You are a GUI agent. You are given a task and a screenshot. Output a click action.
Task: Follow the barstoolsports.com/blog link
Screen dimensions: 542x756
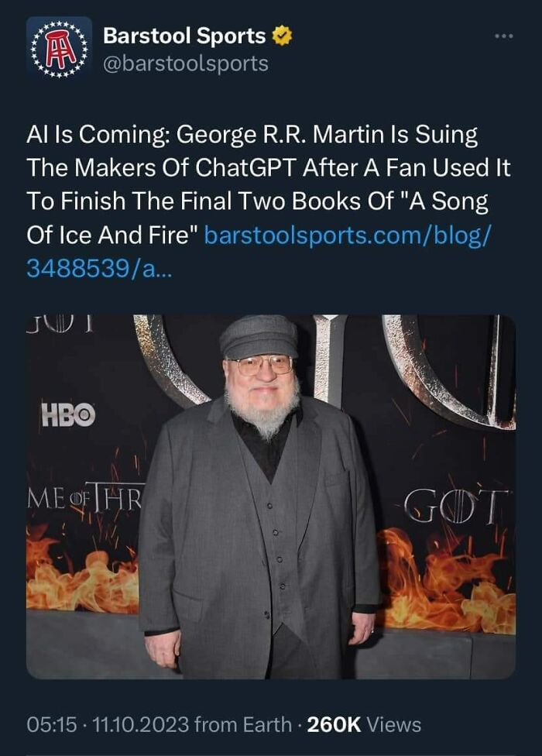click(348, 235)
